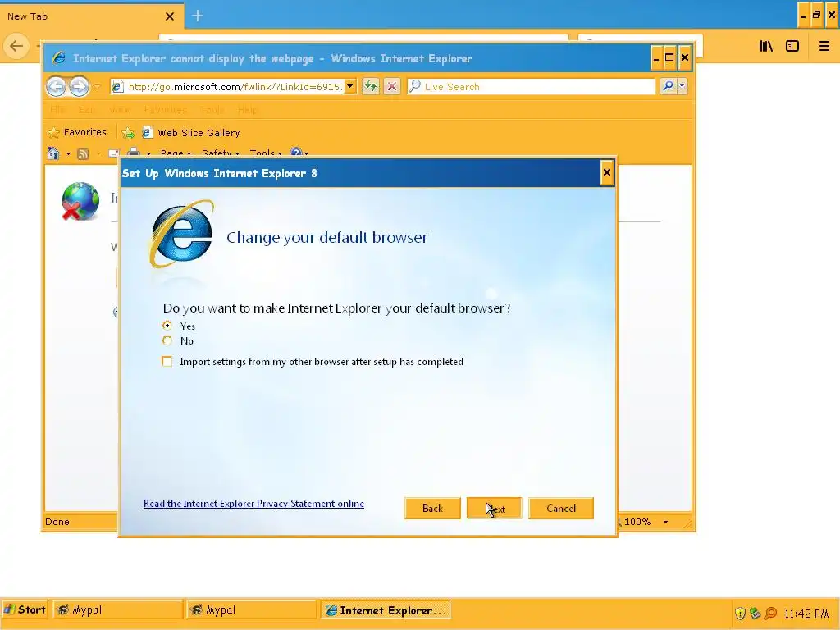Image resolution: width=840 pixels, height=630 pixels.
Task: Cancel the Internet Explorer 8 setup
Action: (x=561, y=509)
